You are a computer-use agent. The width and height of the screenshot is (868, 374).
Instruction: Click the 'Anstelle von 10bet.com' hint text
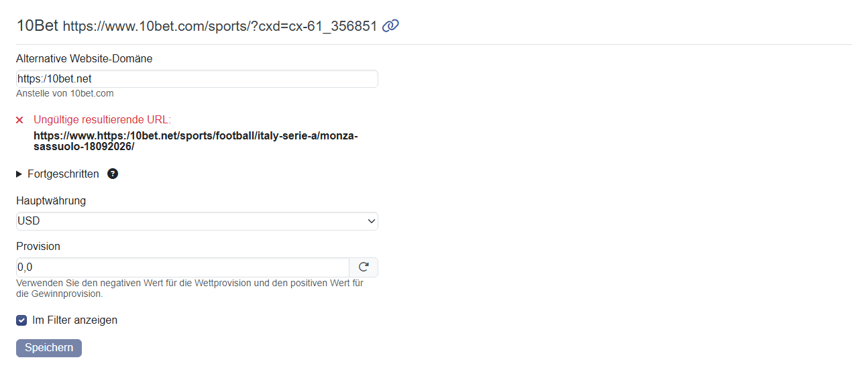point(65,93)
